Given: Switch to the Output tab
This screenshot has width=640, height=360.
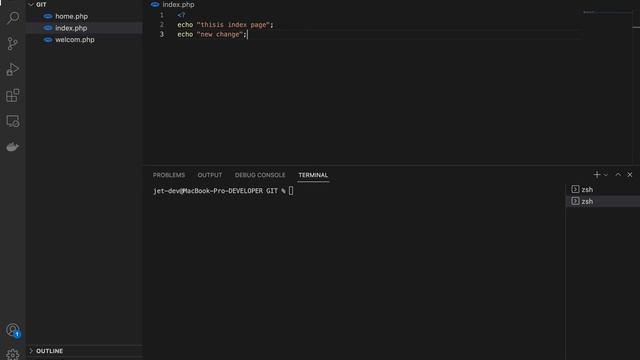Looking at the screenshot, I should (x=210, y=175).
